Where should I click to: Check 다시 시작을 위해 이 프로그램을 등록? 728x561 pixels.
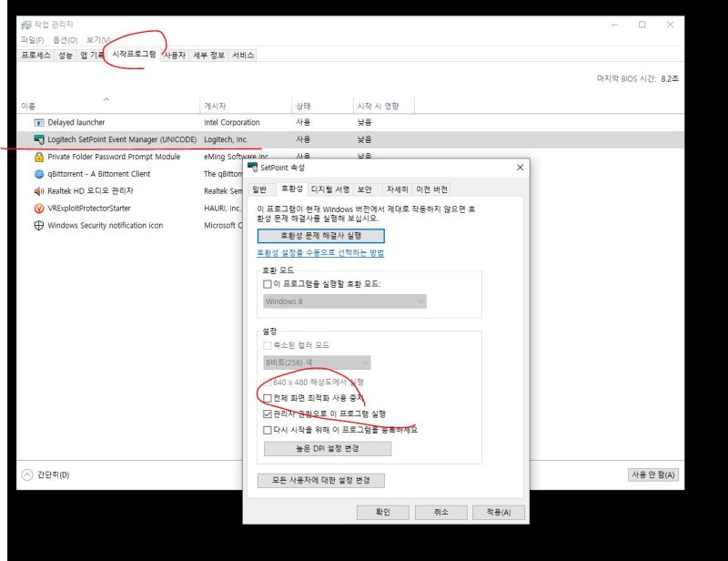(x=268, y=431)
